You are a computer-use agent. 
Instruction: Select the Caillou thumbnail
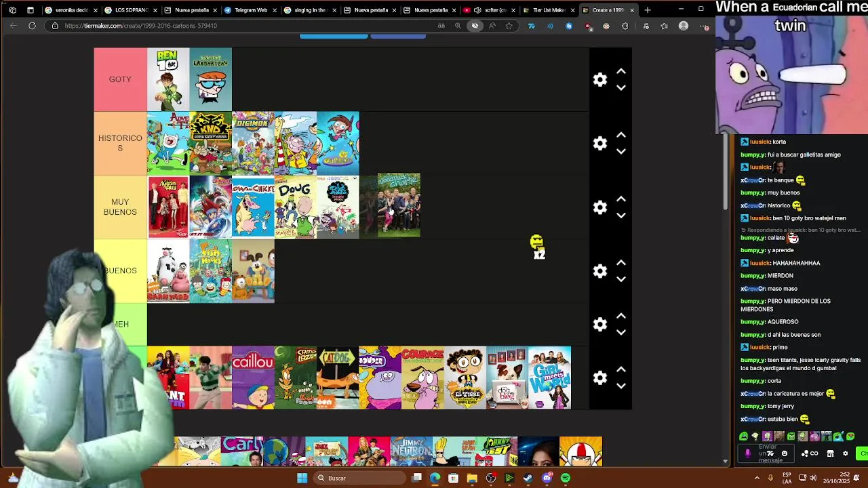(253, 378)
